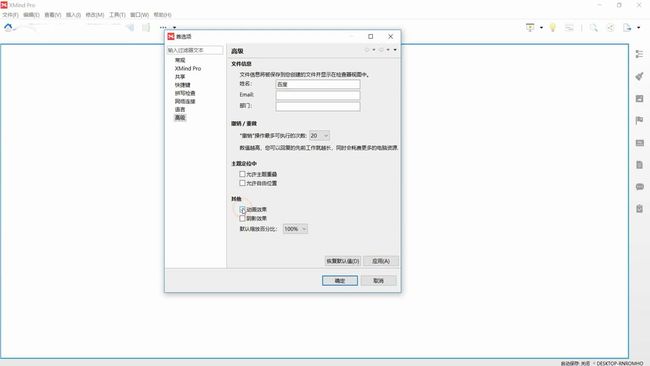Select 网络连接 in preferences list
The height and width of the screenshot is (366, 650).
pyautogui.click(x=185, y=102)
